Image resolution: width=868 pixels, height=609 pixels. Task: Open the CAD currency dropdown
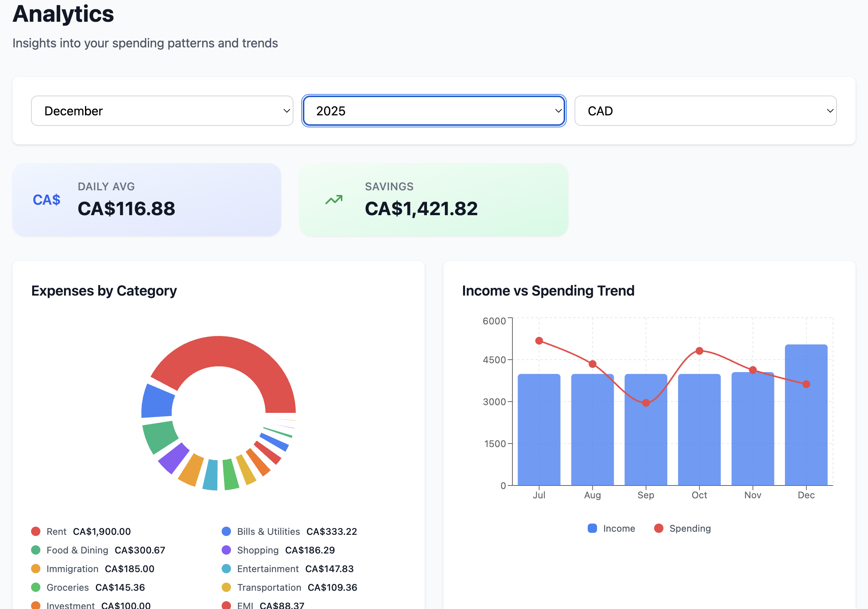pos(706,111)
